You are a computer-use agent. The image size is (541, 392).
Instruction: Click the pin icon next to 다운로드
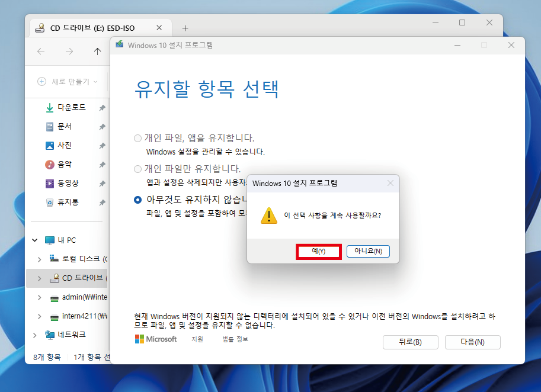pos(102,108)
